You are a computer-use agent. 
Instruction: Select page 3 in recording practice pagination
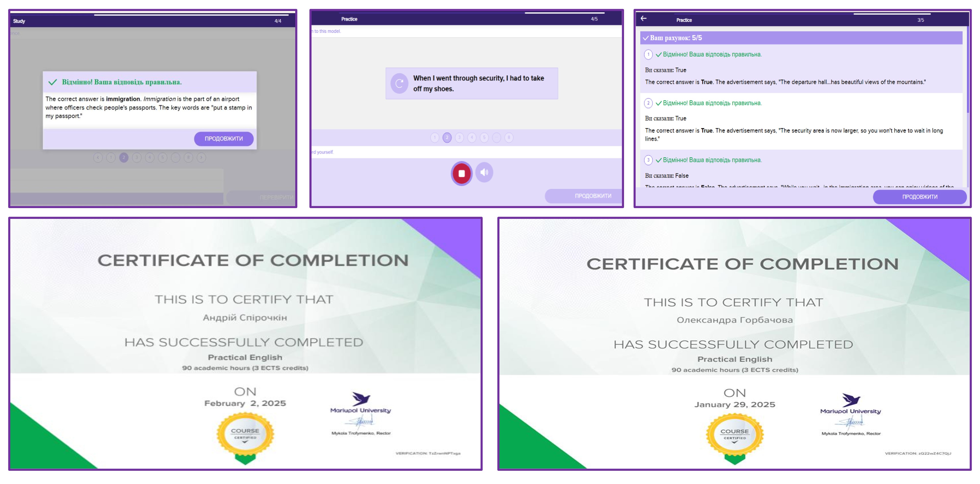click(459, 138)
